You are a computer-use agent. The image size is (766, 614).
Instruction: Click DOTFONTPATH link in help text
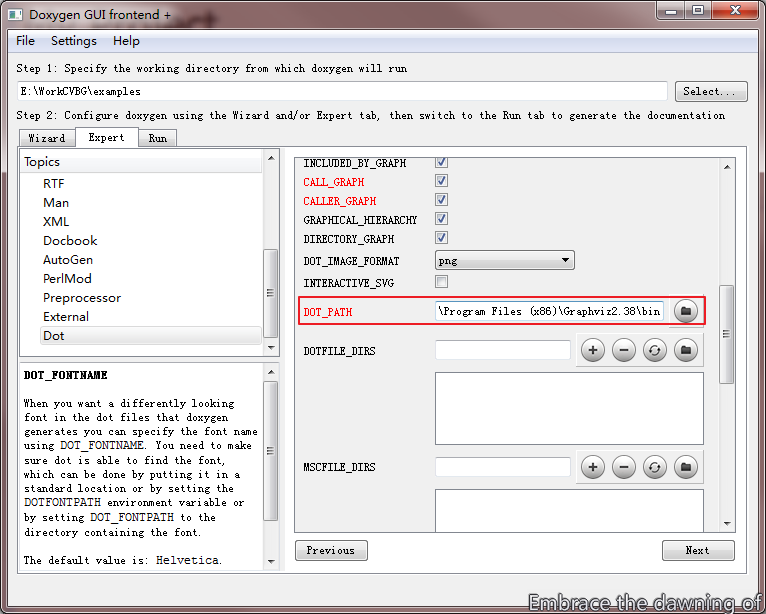tap(63, 503)
